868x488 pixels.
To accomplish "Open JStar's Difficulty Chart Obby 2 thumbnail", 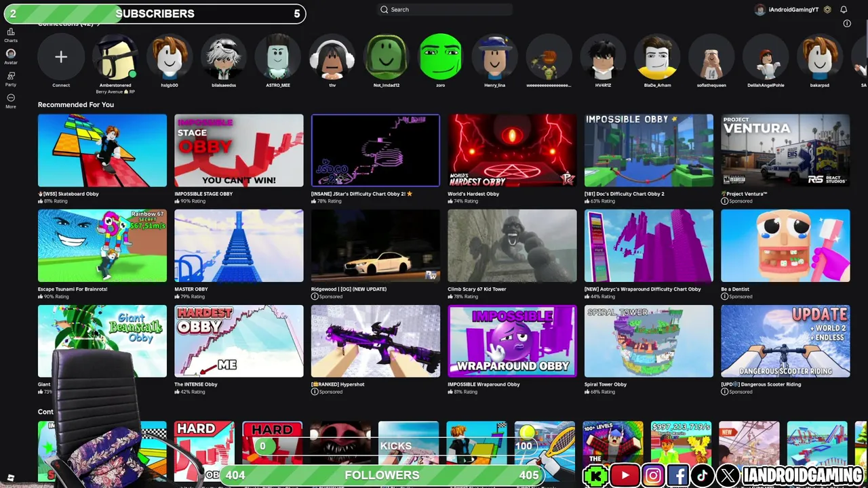I will click(376, 150).
